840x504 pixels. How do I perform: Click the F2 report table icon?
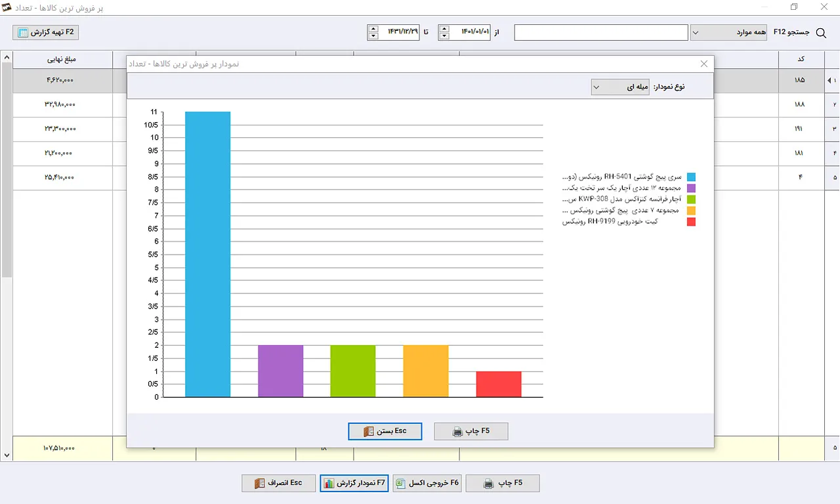pyautogui.click(x=23, y=32)
